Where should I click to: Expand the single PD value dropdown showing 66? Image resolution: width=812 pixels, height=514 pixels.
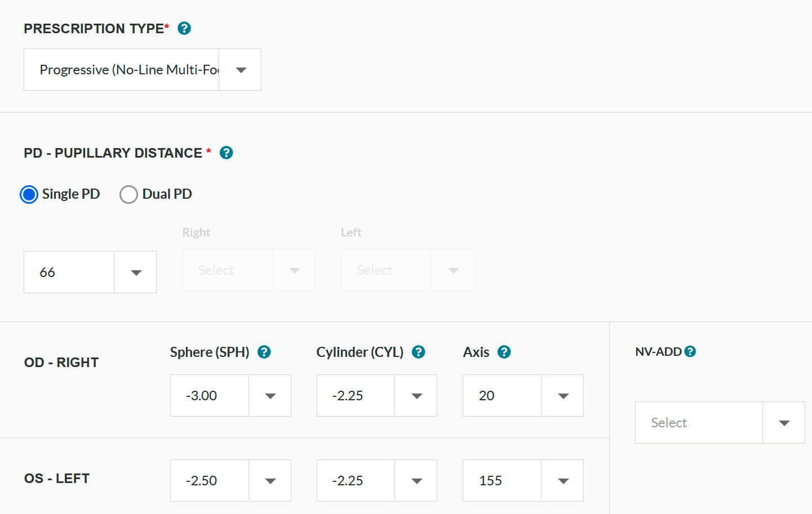pyautogui.click(x=90, y=272)
